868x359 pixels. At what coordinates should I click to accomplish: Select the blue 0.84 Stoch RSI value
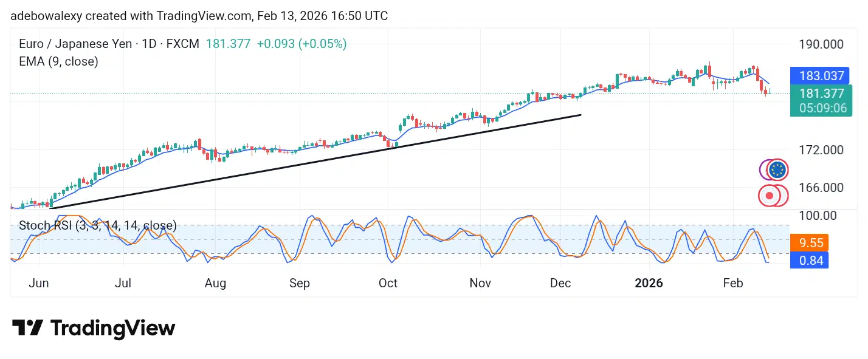point(811,261)
